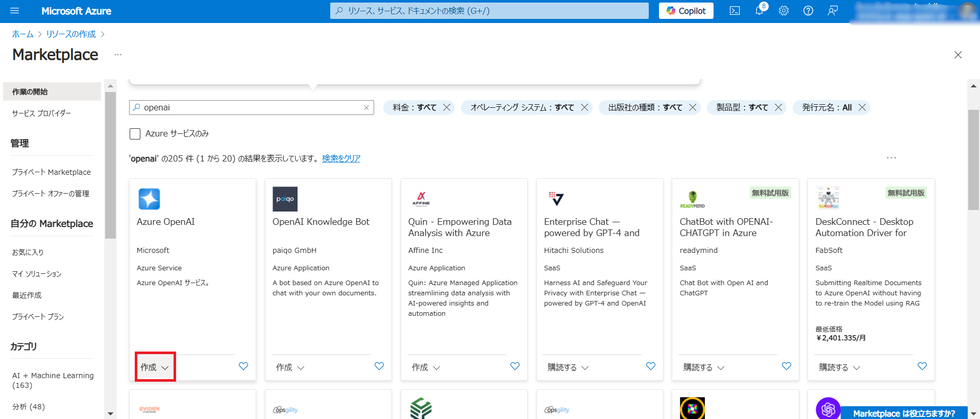Click the readymind ChatBot logo
Viewport: 980px width, 419px height.
point(693,199)
